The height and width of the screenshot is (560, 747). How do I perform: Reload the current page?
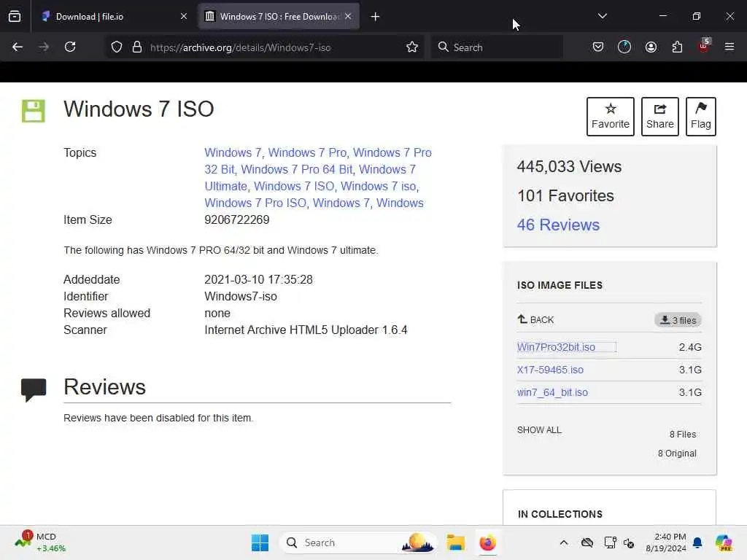(70, 47)
